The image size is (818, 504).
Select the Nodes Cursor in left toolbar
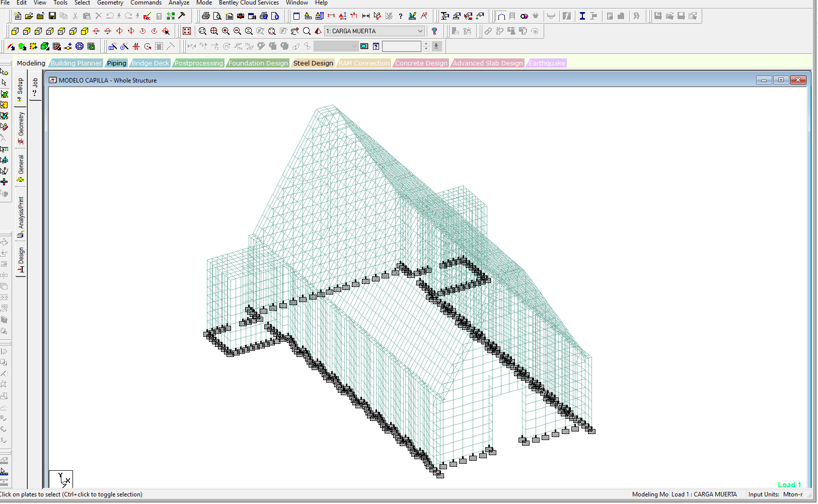(4, 72)
